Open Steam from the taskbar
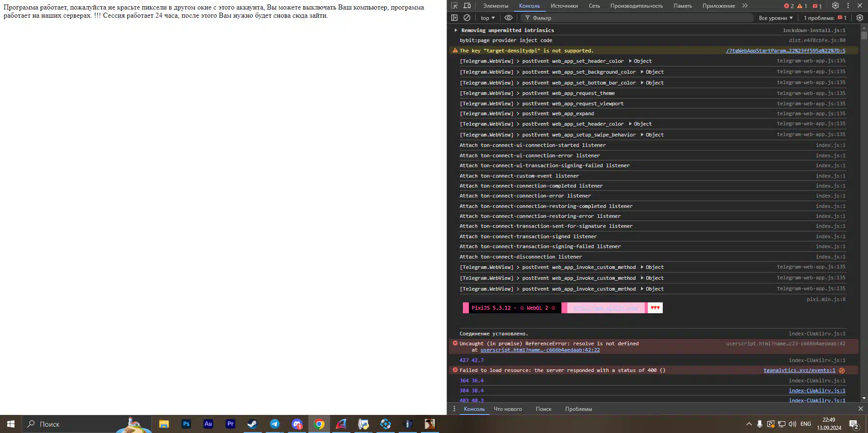The image size is (868, 433). [252, 424]
